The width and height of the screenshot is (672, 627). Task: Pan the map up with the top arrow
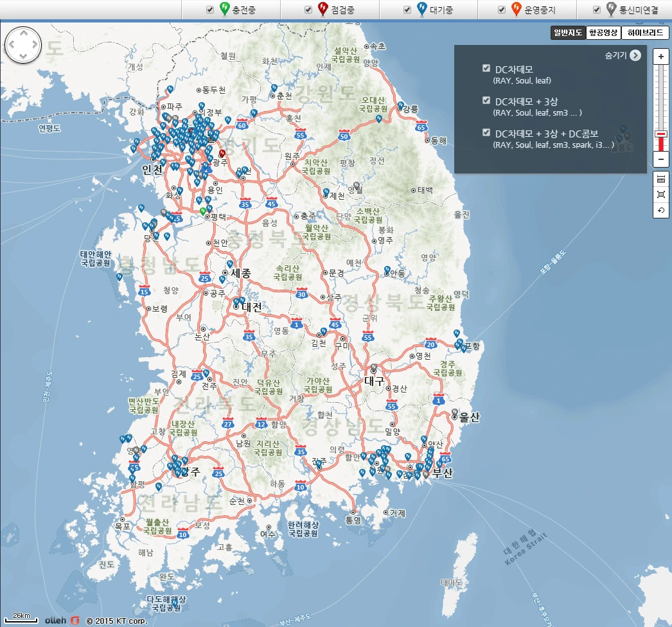(x=24, y=33)
